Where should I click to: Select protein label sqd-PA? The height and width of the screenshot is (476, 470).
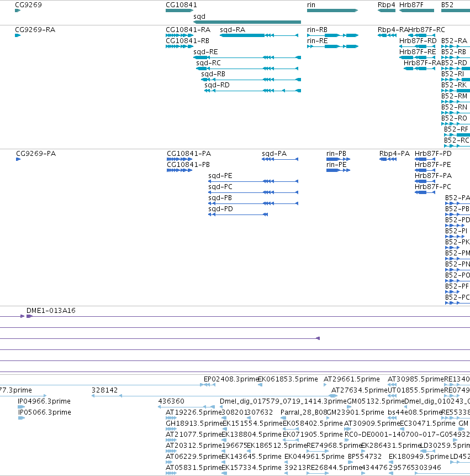(274, 154)
